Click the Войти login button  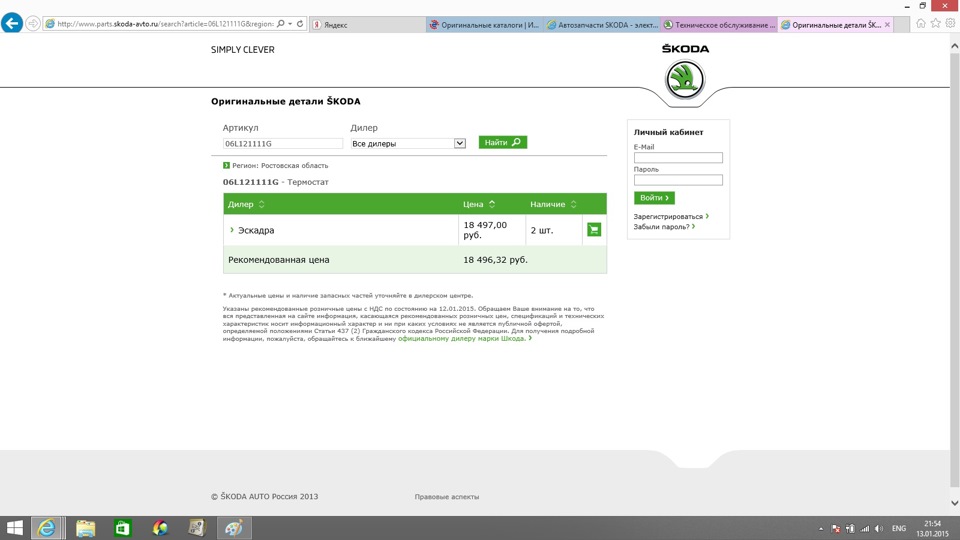(654, 198)
